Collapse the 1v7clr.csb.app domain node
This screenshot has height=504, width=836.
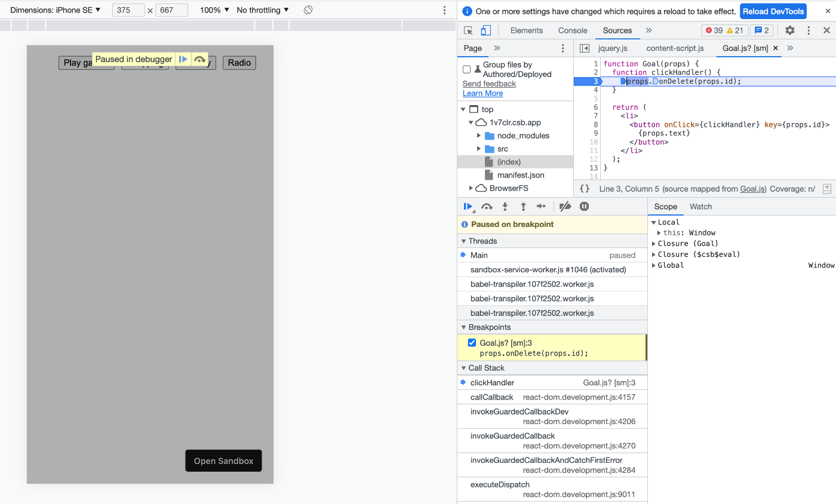471,122
